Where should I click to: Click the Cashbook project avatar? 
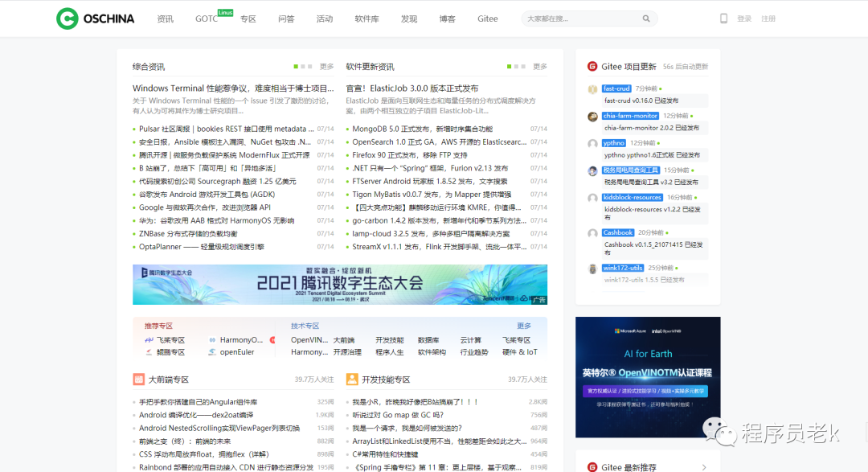click(x=592, y=233)
